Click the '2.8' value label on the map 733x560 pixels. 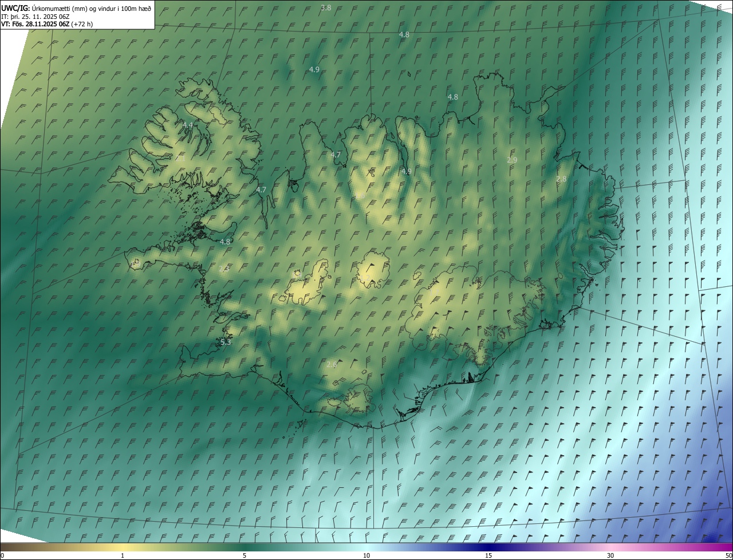[x=561, y=179]
